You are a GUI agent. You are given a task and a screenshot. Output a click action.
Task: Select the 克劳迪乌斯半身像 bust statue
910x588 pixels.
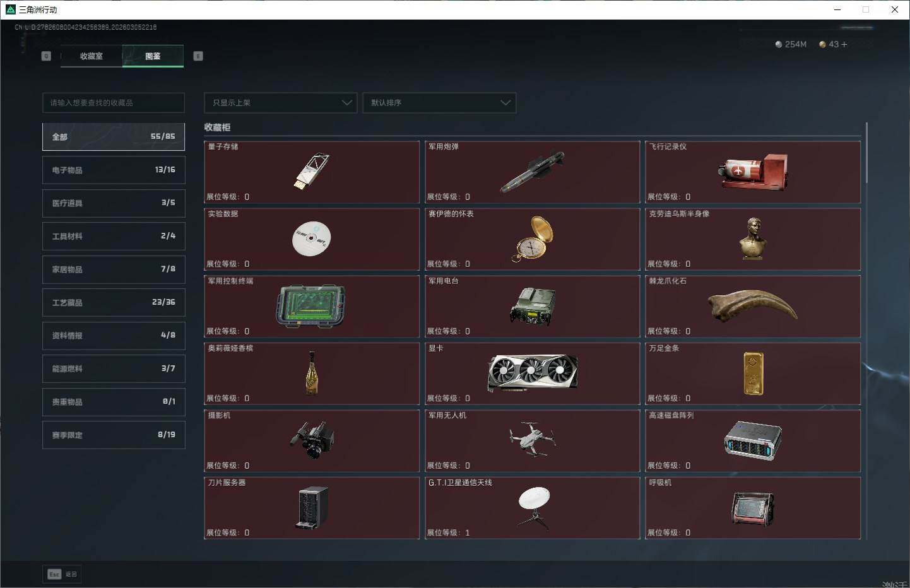click(753, 239)
